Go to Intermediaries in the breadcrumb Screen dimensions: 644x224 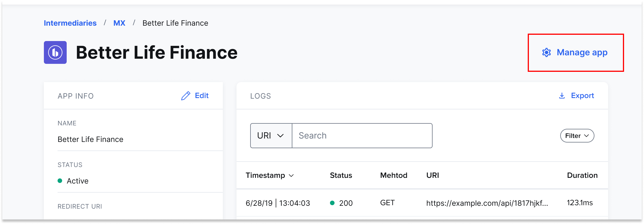pos(70,23)
